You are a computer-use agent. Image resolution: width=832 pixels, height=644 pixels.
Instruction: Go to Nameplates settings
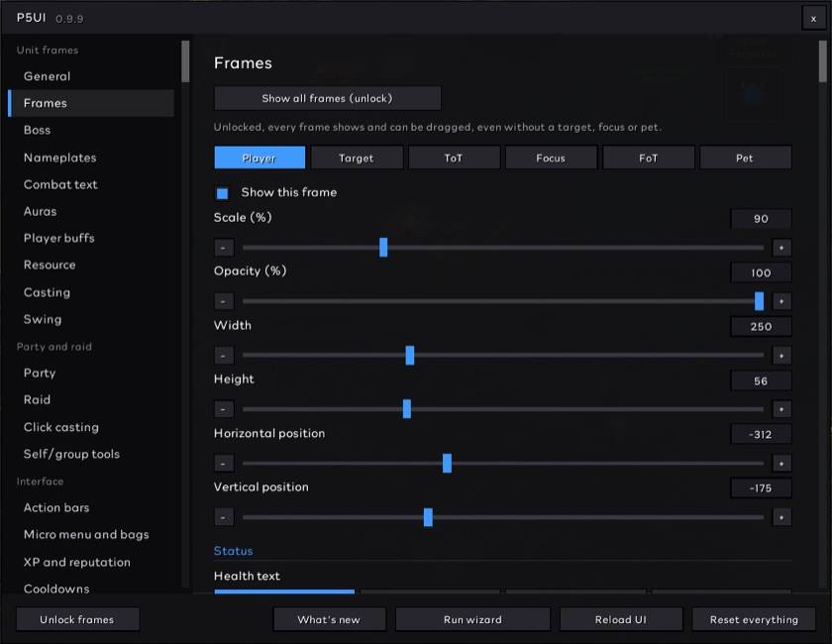(91, 158)
